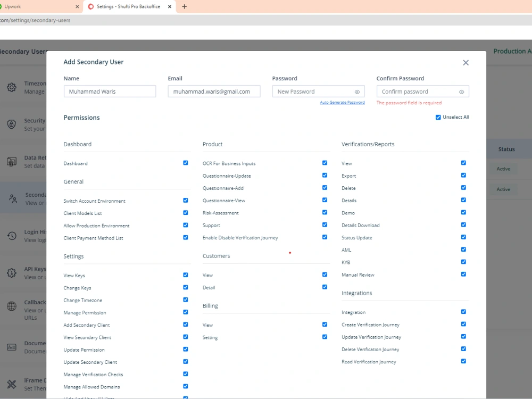Toggle the Unselect All checkbox
The height and width of the screenshot is (399, 532).
click(438, 117)
